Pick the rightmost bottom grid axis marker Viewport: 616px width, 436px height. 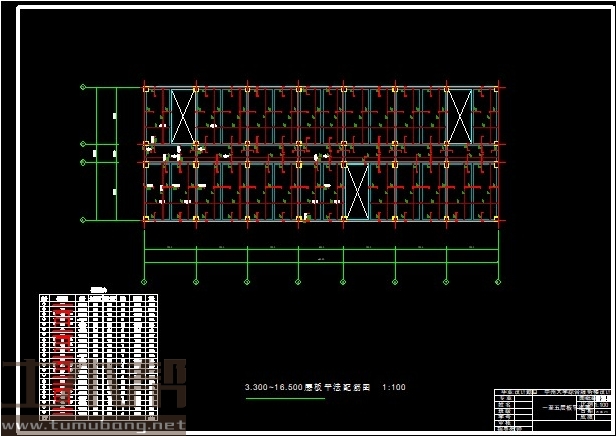point(497,283)
